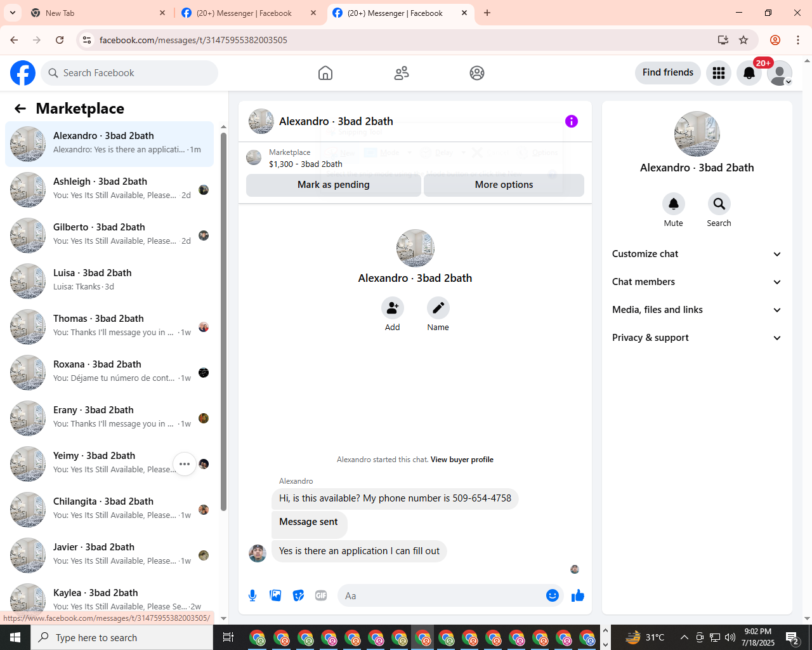Open the Ashleigh 3bad 2bath chat
The width and height of the screenshot is (812, 650).
click(x=109, y=190)
